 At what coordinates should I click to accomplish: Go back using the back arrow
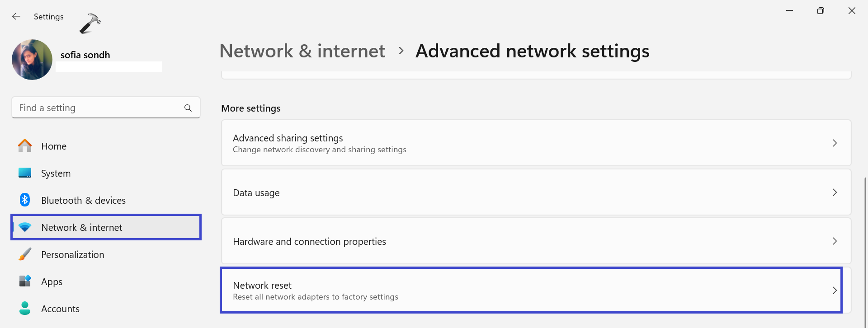pos(16,16)
